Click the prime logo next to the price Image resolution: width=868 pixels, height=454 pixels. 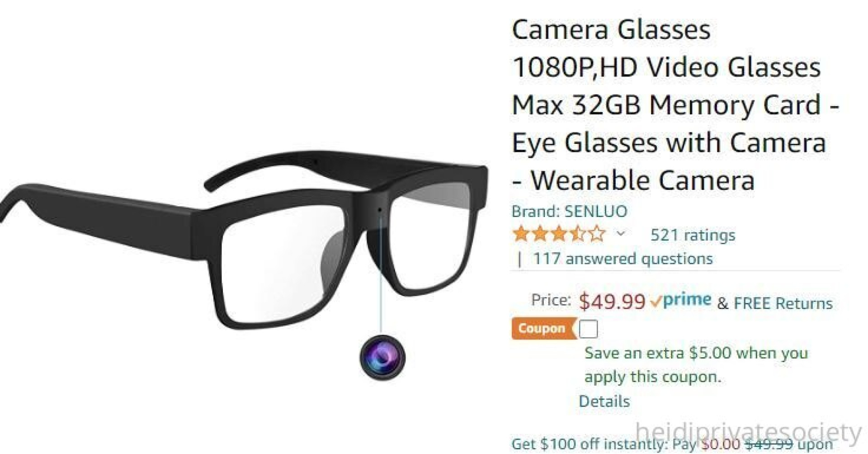[x=681, y=300]
